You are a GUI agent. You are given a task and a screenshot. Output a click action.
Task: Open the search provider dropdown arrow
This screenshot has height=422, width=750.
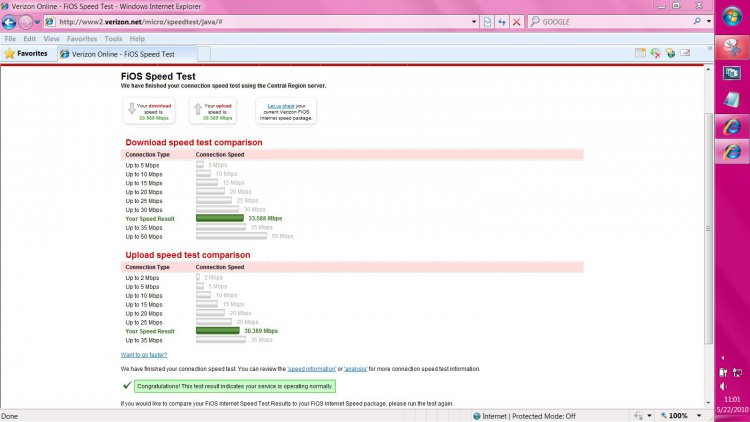click(x=708, y=22)
